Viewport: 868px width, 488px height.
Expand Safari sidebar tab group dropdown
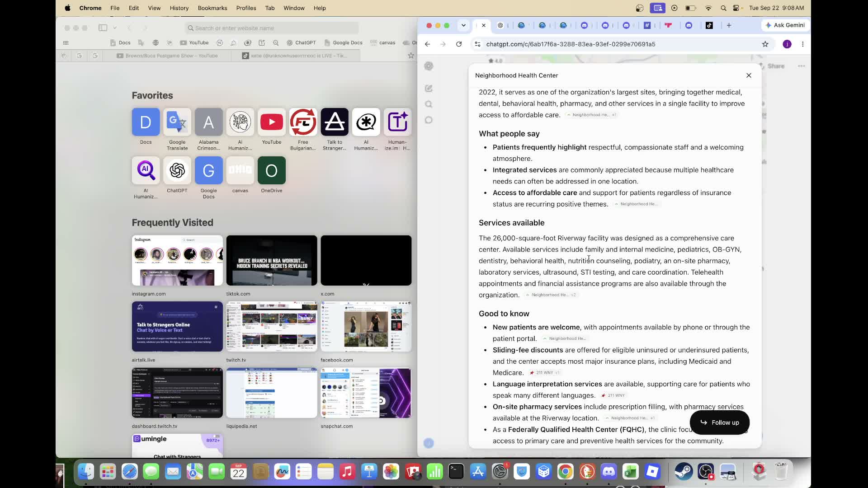coord(115,28)
